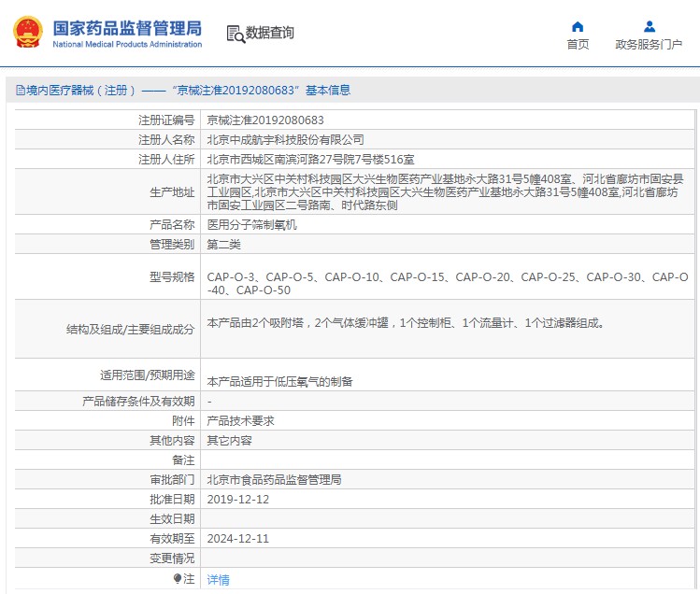The image size is (700, 594).
Task: Select 第二类 management category value
Action: [223, 244]
